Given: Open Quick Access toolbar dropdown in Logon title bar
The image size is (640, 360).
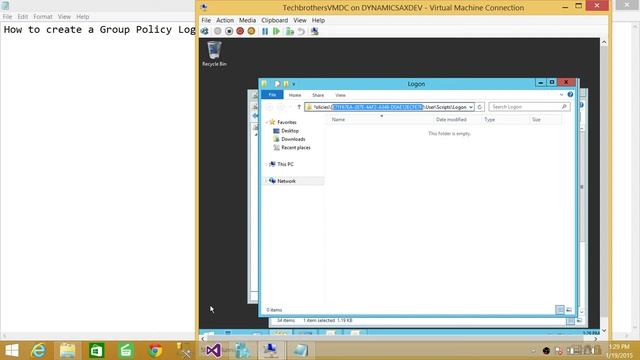Looking at the screenshot, I should tap(293, 84).
